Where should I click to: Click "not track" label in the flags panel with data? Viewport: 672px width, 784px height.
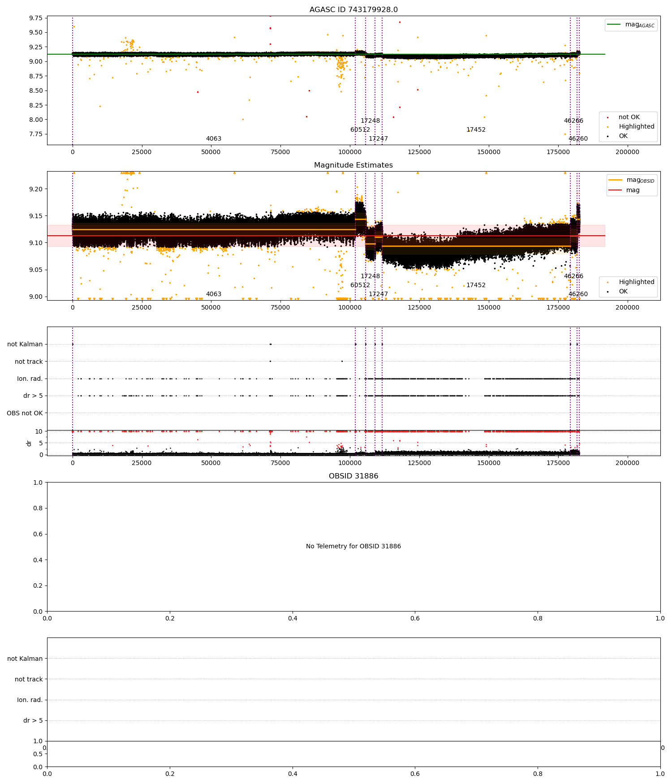pyautogui.click(x=29, y=362)
